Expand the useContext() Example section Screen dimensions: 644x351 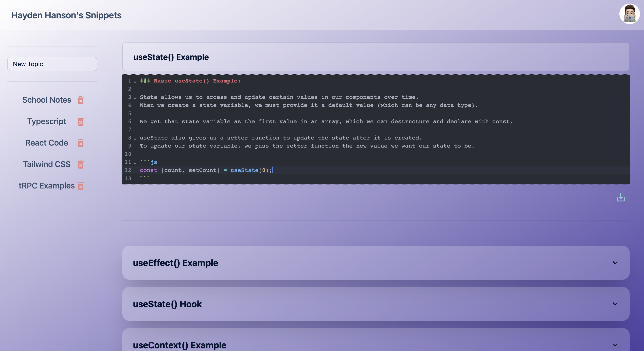click(x=616, y=345)
